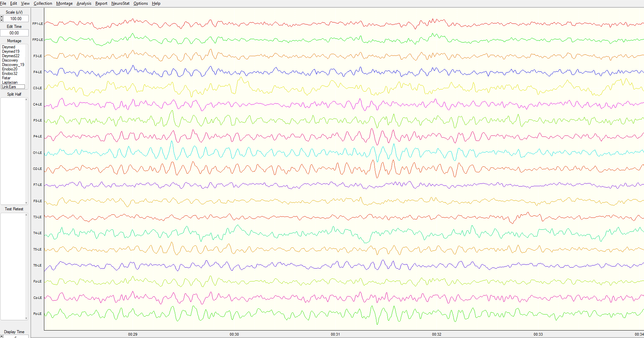Select the Laplacian montage

(x=10, y=82)
